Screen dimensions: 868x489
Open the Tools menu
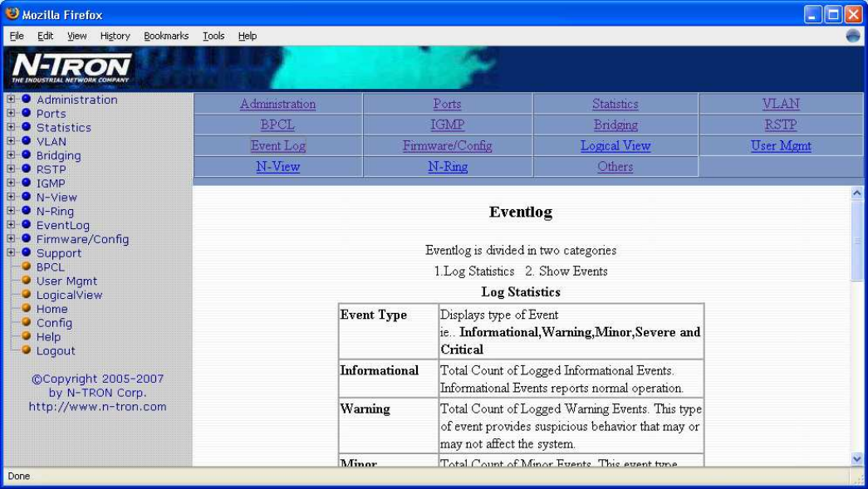coord(213,36)
